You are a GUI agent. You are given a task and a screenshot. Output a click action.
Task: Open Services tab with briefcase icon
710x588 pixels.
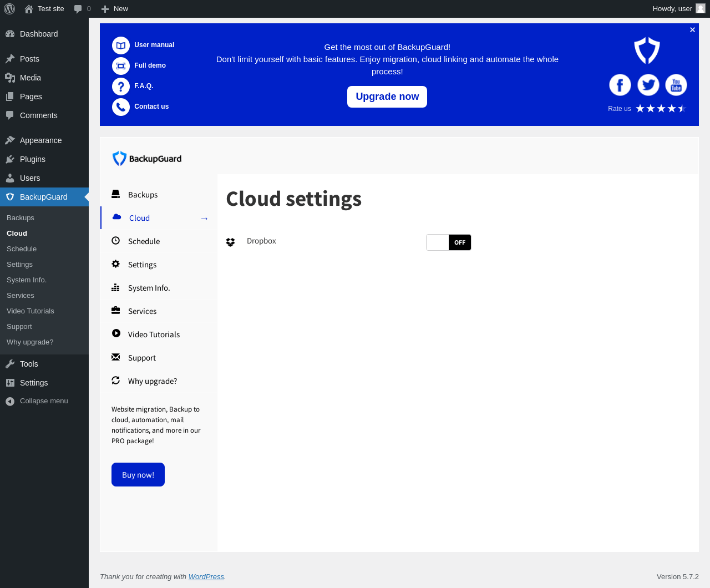159,311
